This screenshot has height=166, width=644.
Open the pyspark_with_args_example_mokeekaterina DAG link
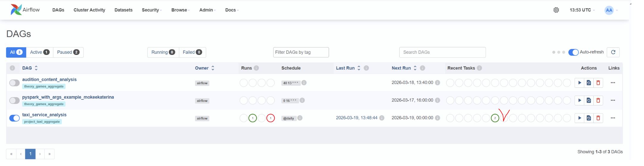(x=68, y=97)
